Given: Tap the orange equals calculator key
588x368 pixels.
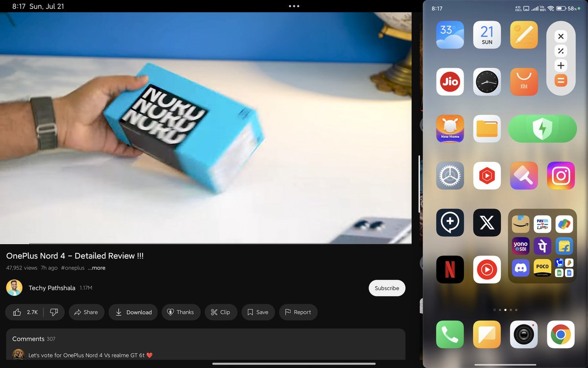Looking at the screenshot, I should pyautogui.click(x=561, y=80).
